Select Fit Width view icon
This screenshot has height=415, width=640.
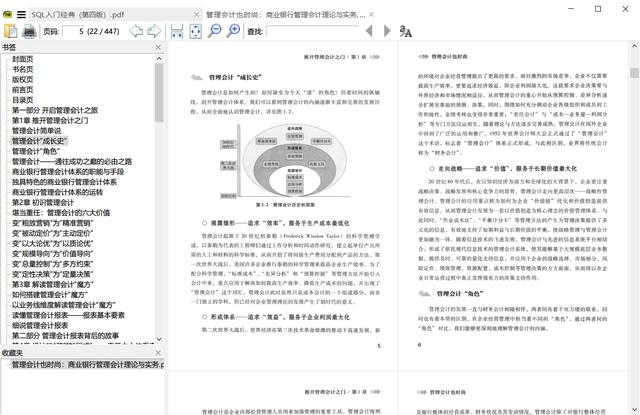pos(176,31)
